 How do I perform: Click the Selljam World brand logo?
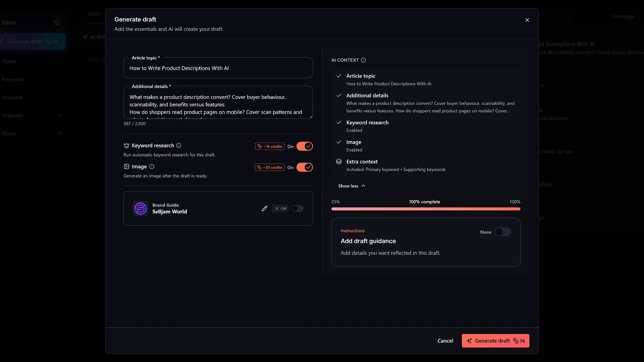coord(141,208)
